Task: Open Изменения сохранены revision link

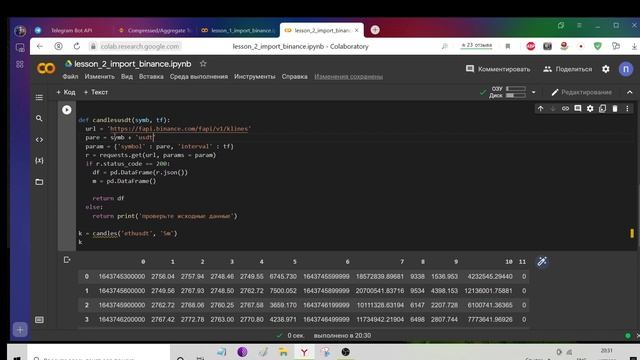Action: [x=349, y=76]
